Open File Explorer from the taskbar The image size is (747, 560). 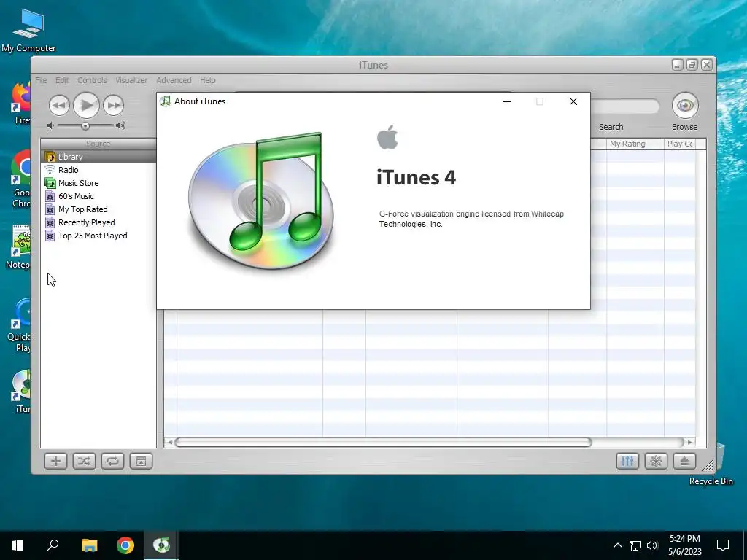tap(89, 545)
